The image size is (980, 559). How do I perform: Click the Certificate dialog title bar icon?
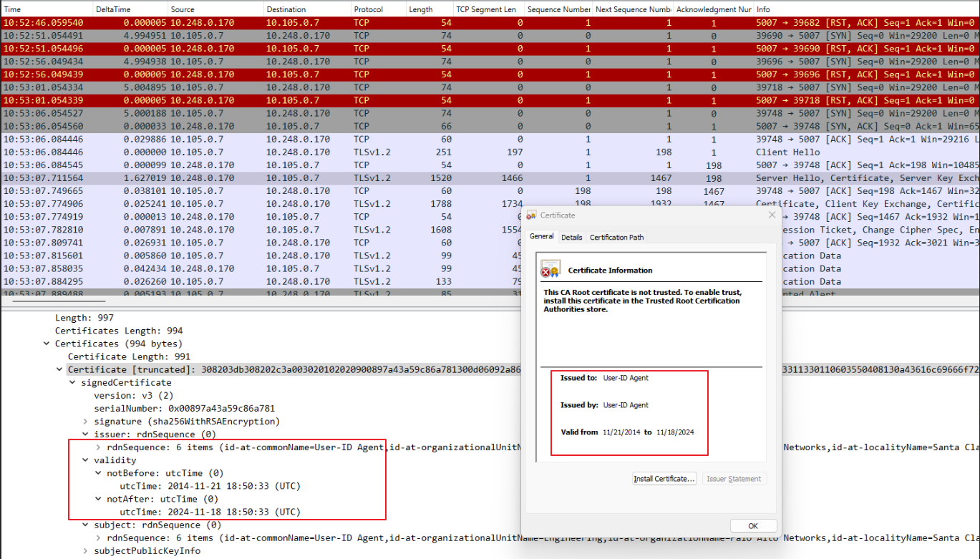[x=531, y=215]
